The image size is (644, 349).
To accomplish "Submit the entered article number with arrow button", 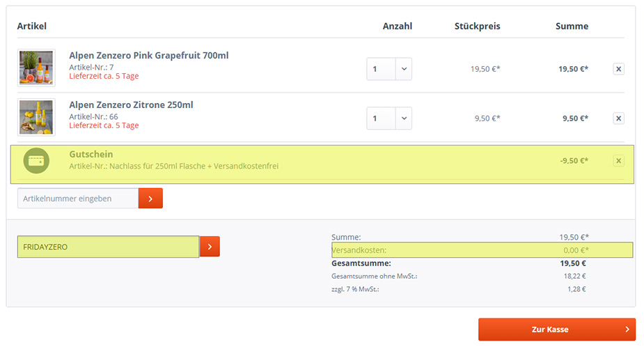I will pos(150,199).
